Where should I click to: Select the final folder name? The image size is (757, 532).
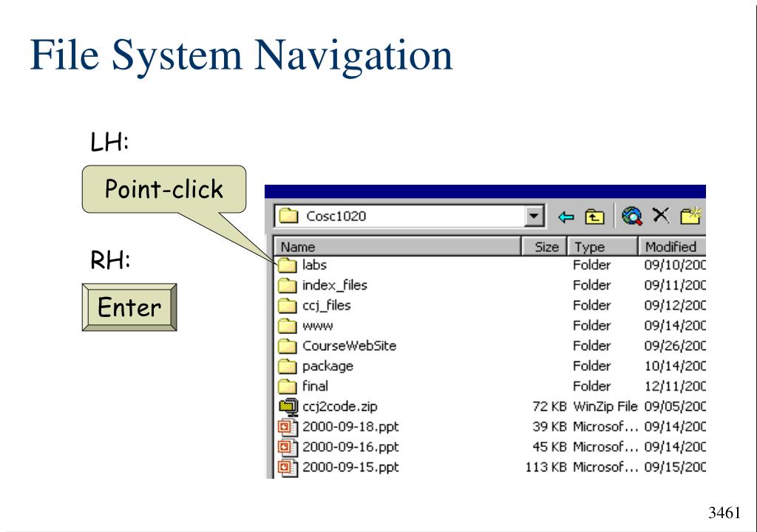(x=315, y=386)
